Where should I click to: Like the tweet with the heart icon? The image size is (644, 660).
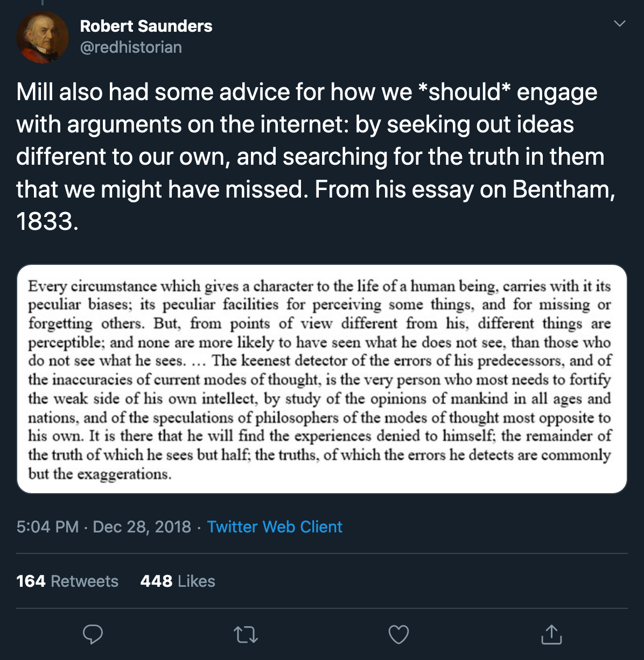[398, 635]
